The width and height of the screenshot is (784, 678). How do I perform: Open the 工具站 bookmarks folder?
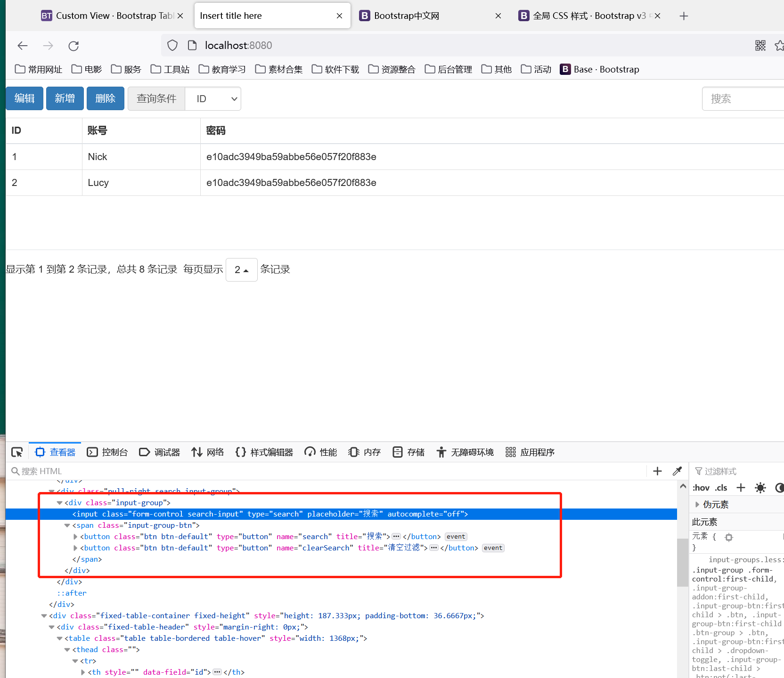pyautogui.click(x=170, y=69)
